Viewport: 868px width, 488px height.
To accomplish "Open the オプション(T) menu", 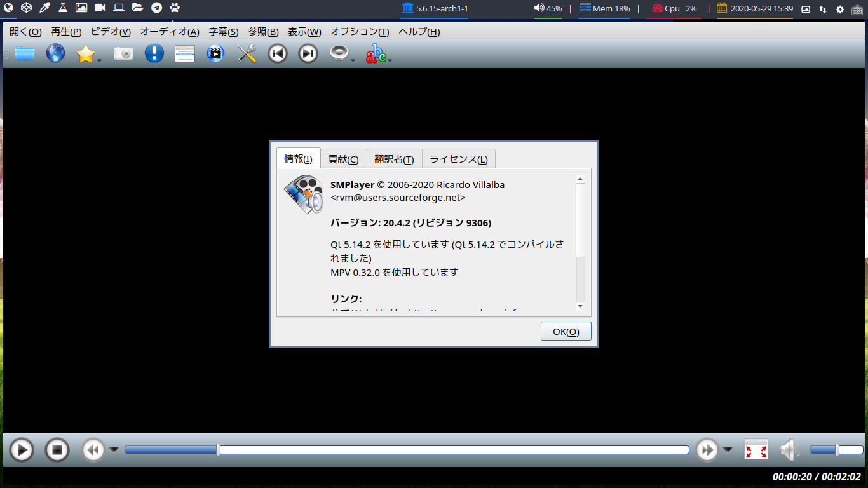I will tap(360, 32).
